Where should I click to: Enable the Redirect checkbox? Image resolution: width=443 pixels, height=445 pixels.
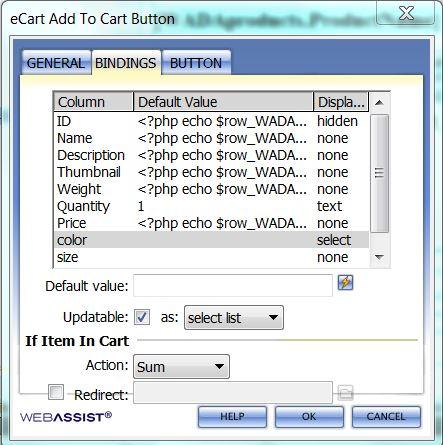coord(56,392)
